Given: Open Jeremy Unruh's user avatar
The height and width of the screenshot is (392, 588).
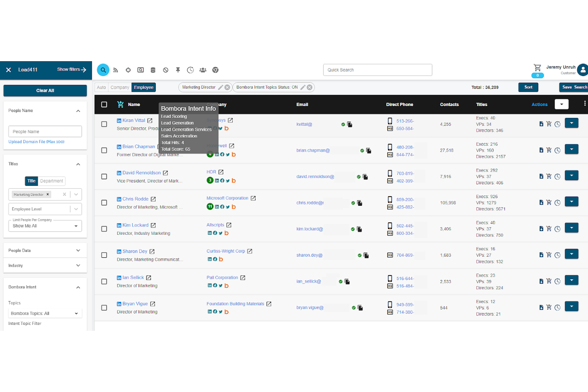Looking at the screenshot, I should tap(582, 70).
